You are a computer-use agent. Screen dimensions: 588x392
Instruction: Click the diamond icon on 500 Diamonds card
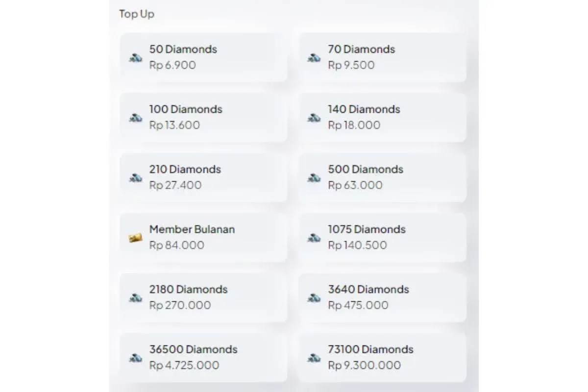click(314, 177)
